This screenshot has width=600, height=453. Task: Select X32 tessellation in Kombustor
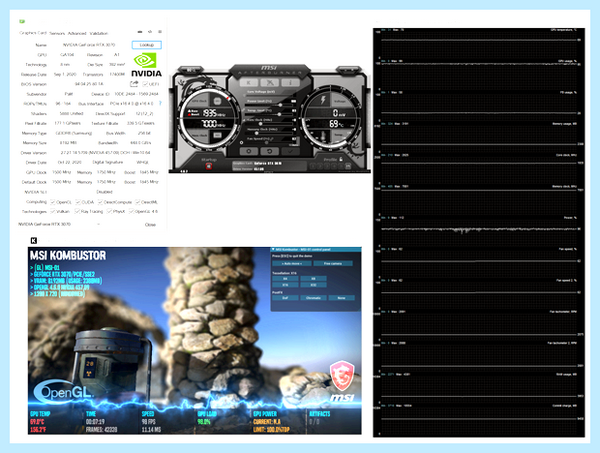coord(313,285)
